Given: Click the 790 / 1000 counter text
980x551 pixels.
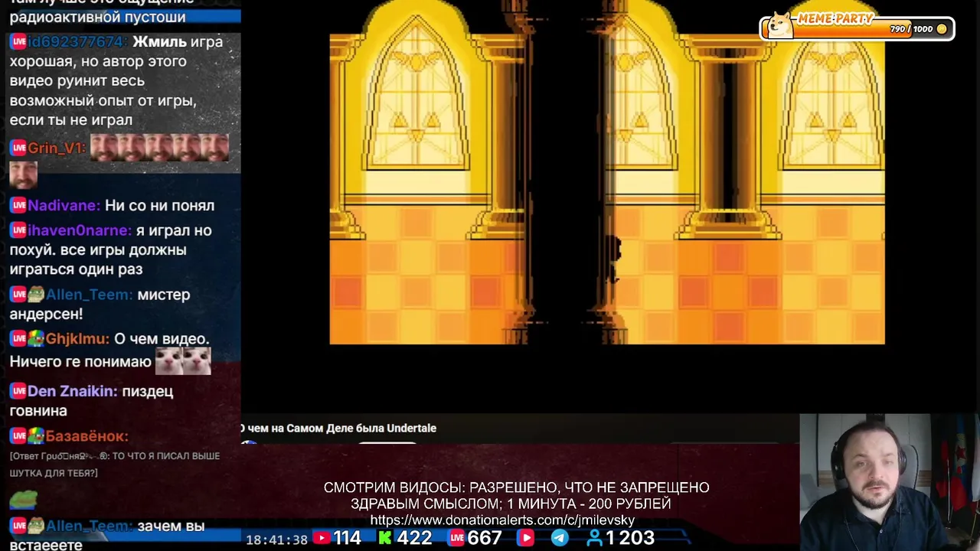Looking at the screenshot, I should [911, 29].
